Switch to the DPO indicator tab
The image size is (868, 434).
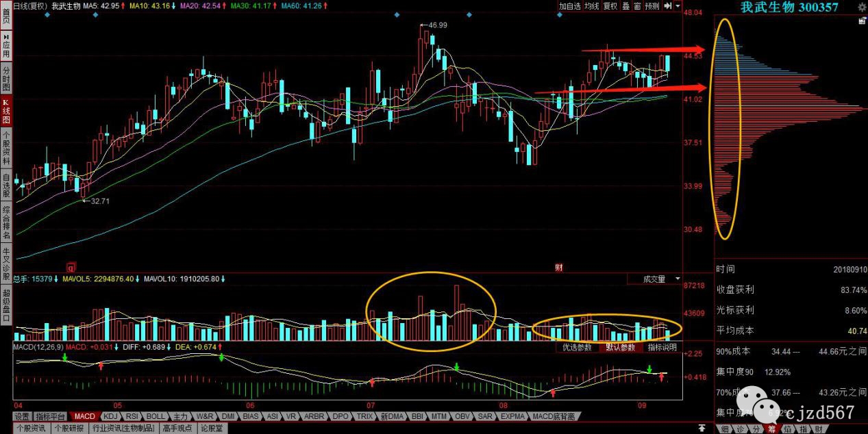pos(340,416)
